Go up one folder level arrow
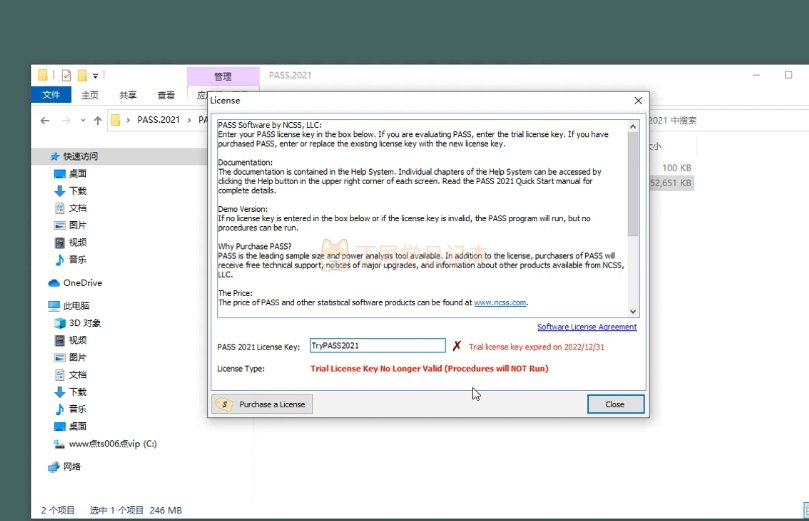The image size is (809, 521). [98, 120]
